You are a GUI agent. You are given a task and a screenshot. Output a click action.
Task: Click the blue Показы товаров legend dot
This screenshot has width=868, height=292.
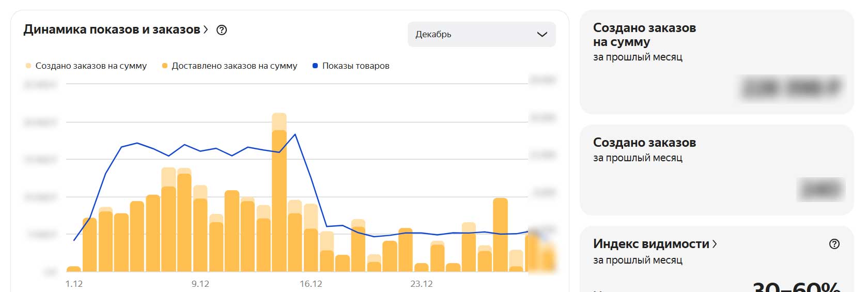tap(315, 66)
